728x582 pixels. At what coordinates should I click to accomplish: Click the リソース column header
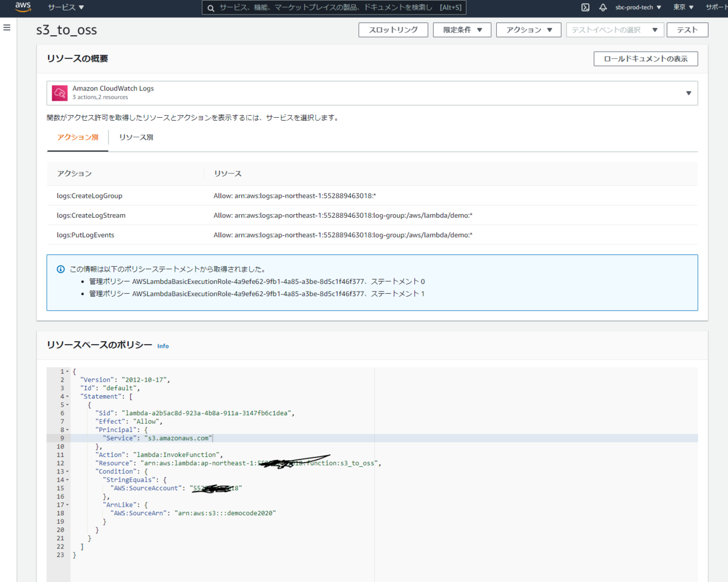pos(227,174)
